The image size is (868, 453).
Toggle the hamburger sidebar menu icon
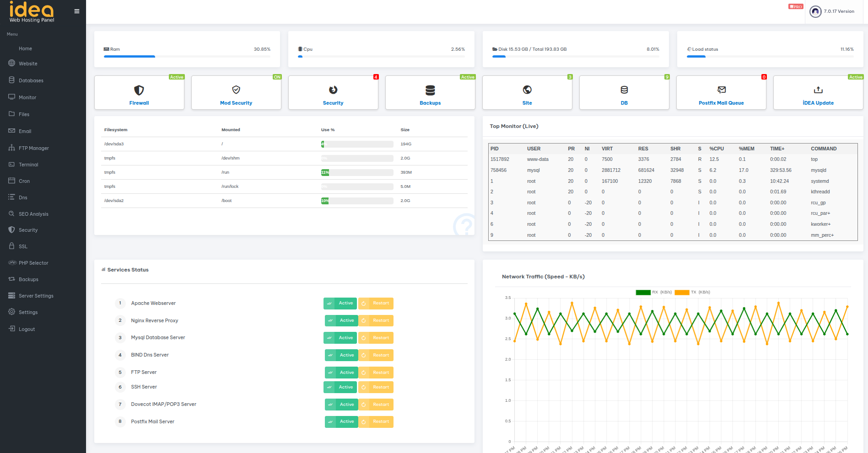tap(77, 11)
